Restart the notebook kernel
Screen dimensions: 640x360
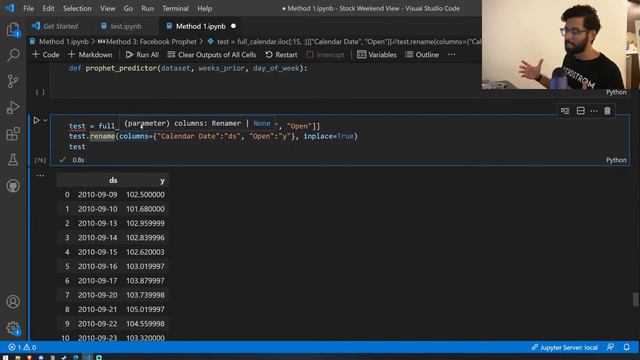[281, 54]
